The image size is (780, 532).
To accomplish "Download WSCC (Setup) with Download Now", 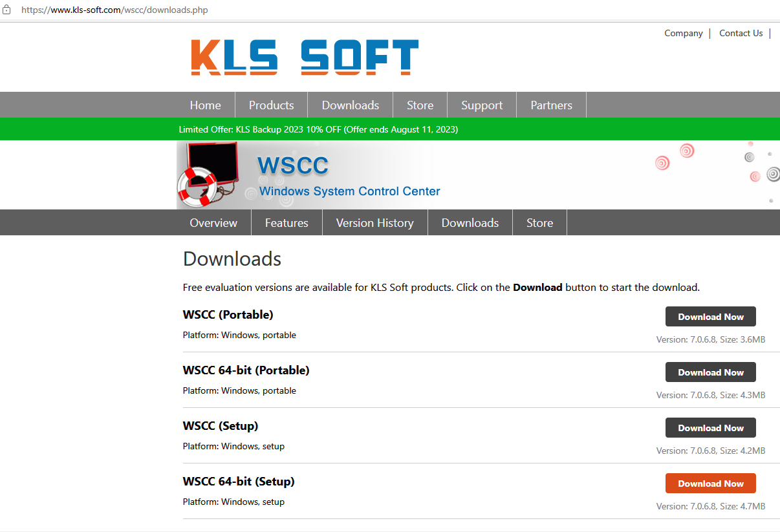I will (x=711, y=428).
